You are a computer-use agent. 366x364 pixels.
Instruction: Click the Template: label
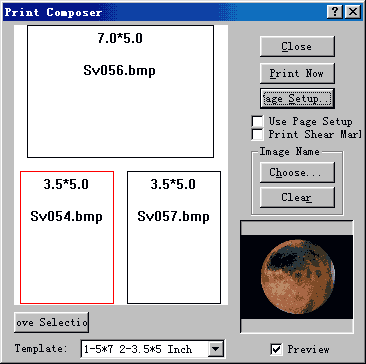[41, 349]
